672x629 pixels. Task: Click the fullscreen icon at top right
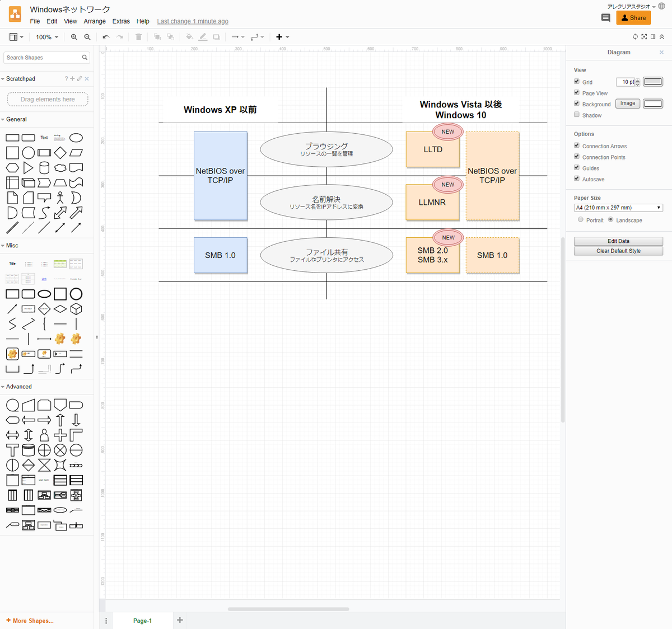(644, 37)
